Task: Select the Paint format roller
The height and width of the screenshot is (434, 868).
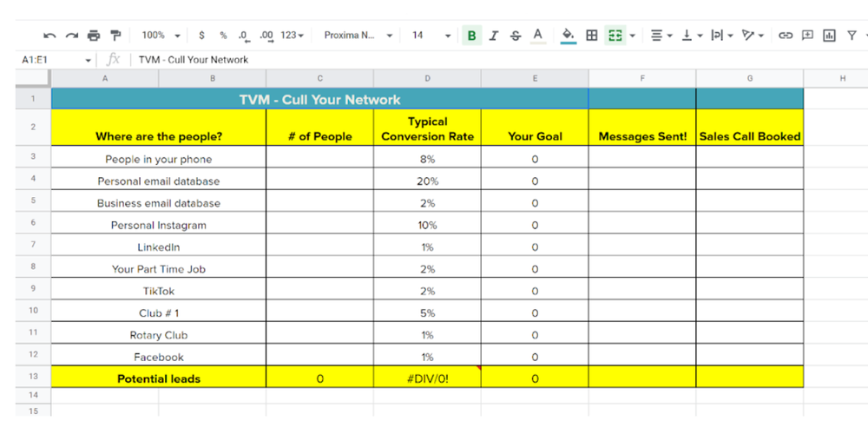Action: tap(115, 36)
